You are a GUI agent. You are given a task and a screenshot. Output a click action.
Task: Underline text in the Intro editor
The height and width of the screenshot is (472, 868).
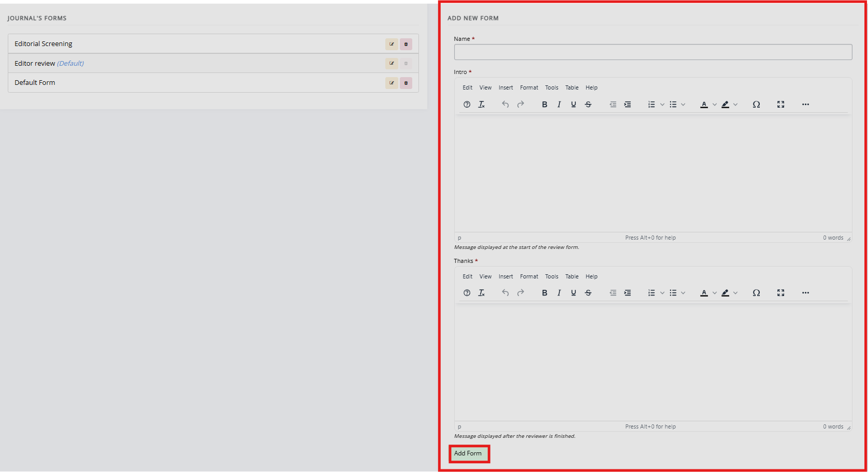[x=573, y=105]
